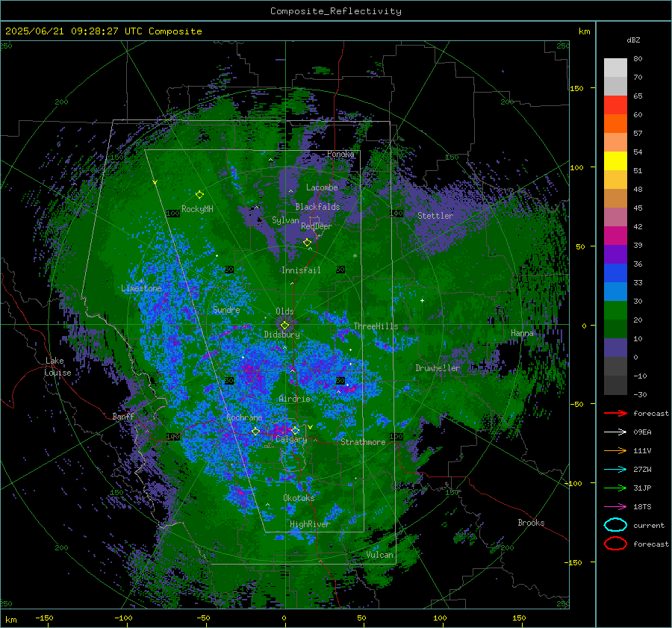
Task: Select the magenta 18TS arrow legend icon
Action: [x=615, y=507]
